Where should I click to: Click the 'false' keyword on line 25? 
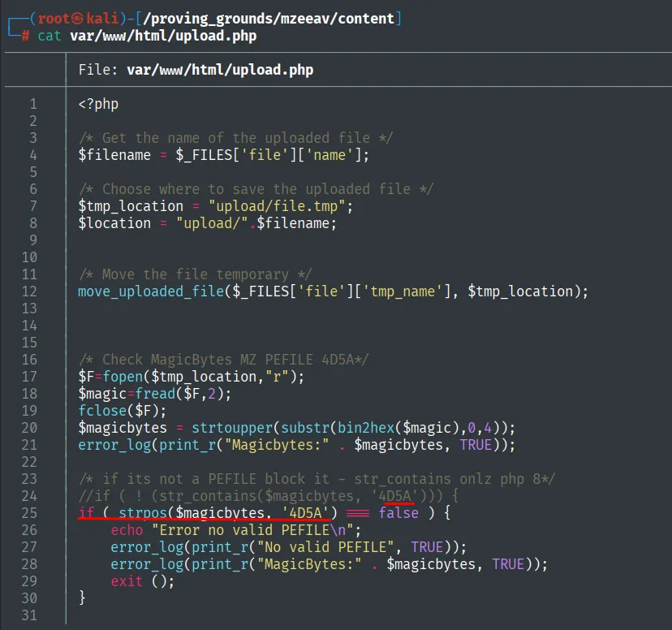[x=398, y=513]
